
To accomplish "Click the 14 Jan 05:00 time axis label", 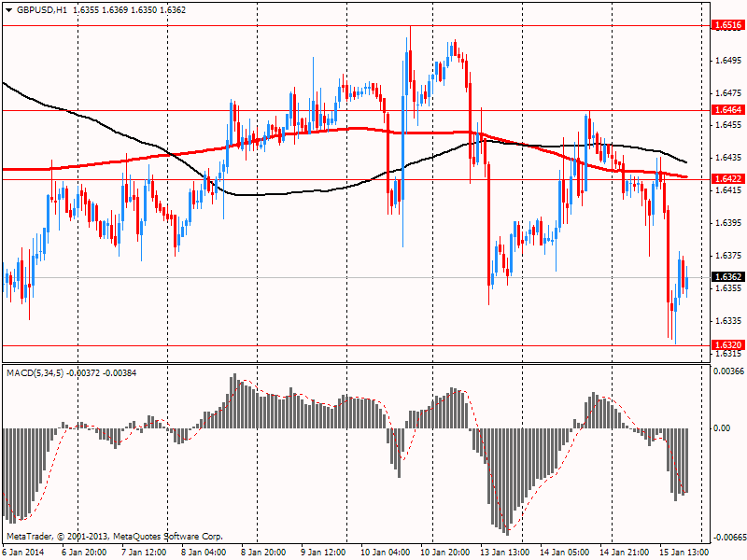I will tap(565, 553).
